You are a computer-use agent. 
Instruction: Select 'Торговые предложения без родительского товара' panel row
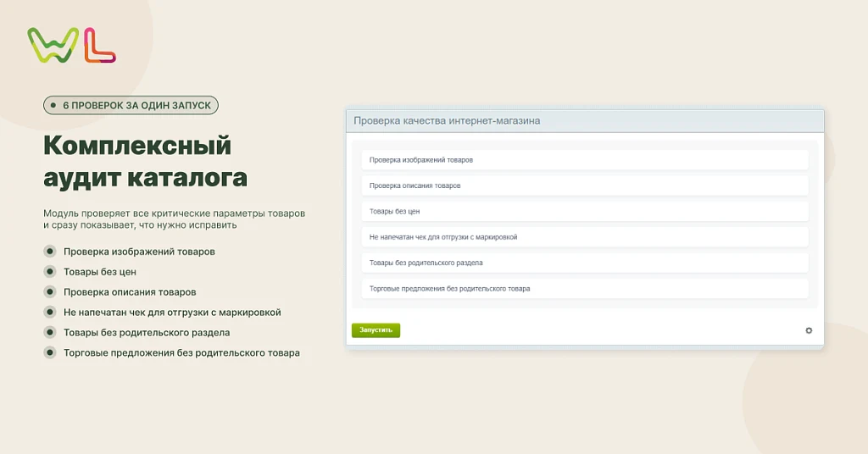coord(585,289)
